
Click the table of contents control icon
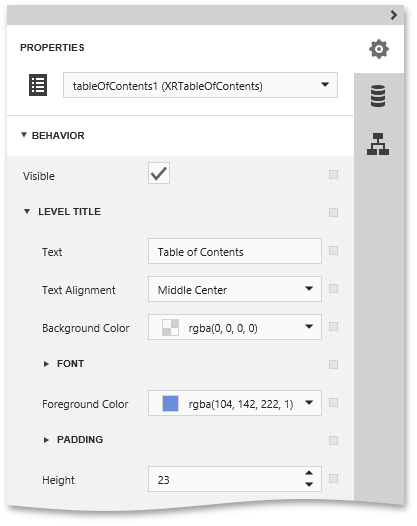pyautogui.click(x=38, y=85)
